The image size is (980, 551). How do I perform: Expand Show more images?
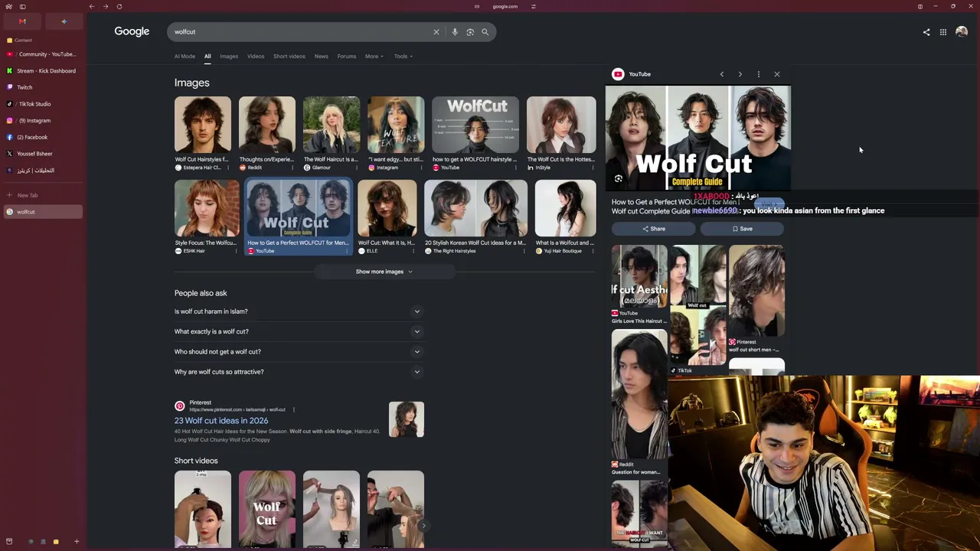(384, 272)
